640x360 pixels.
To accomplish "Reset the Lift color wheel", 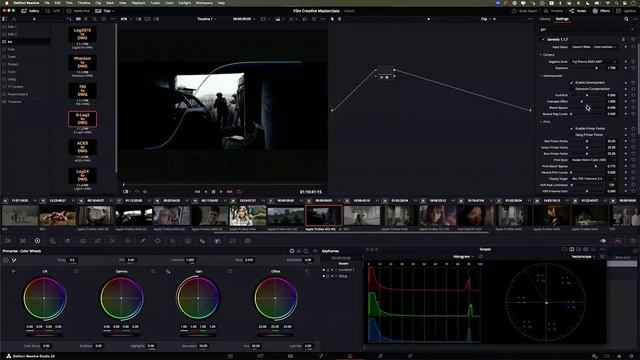I will click(76, 271).
